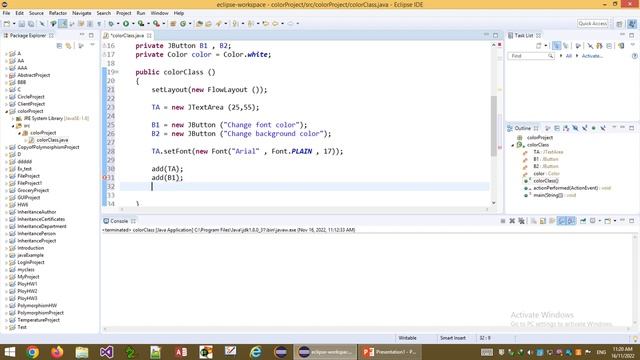Toggle Scroll Lock in Console toolbar
Image resolution: width=640 pixels, height=360 pixels.
(x=542, y=221)
